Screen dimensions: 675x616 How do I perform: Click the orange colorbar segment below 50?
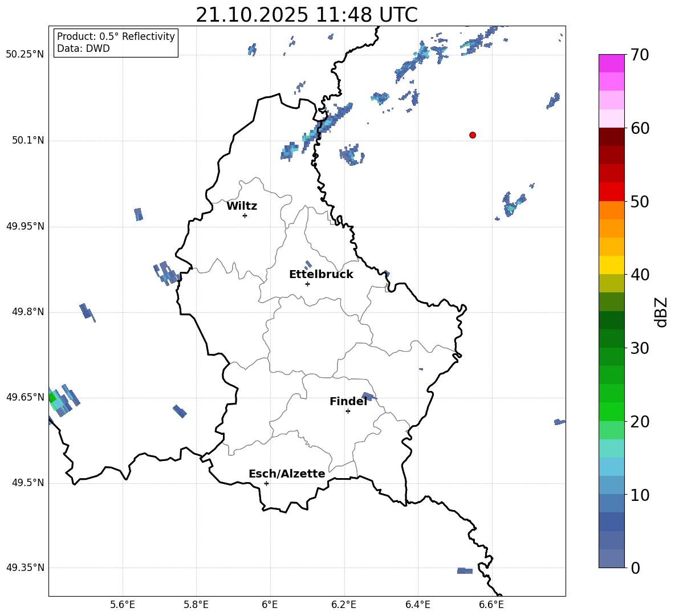(611, 210)
